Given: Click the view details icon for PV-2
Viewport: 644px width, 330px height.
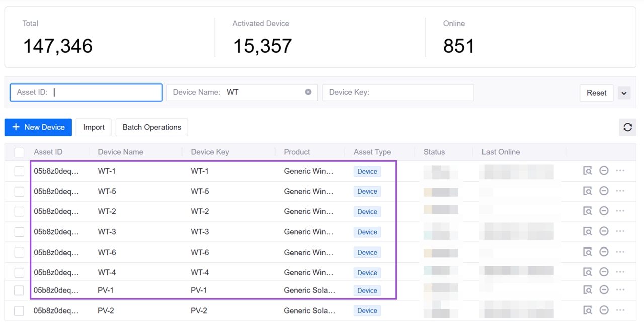Looking at the screenshot, I should (x=587, y=310).
